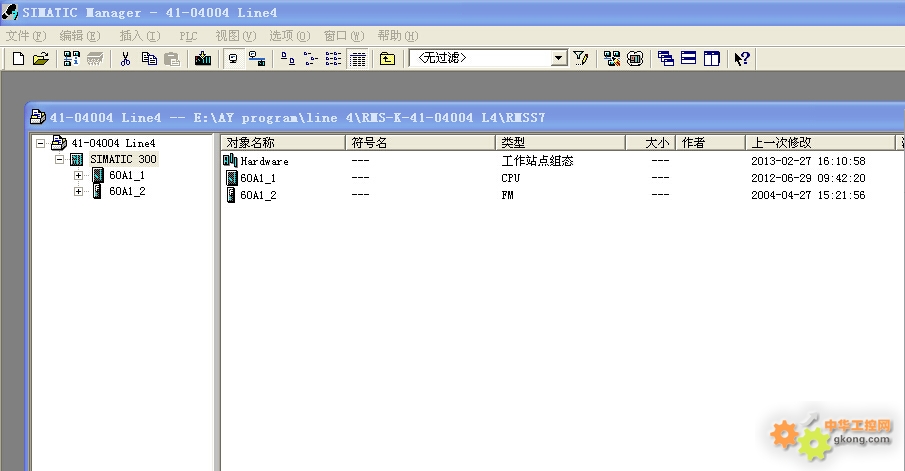Expand the 60A1_1 tree node

click(x=78, y=175)
